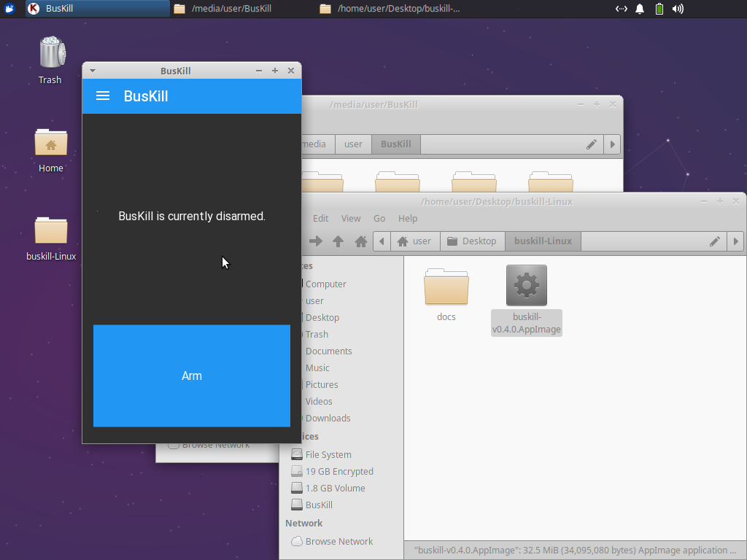
Task: Open the Xfce applications menu icon
Action: click(9, 9)
